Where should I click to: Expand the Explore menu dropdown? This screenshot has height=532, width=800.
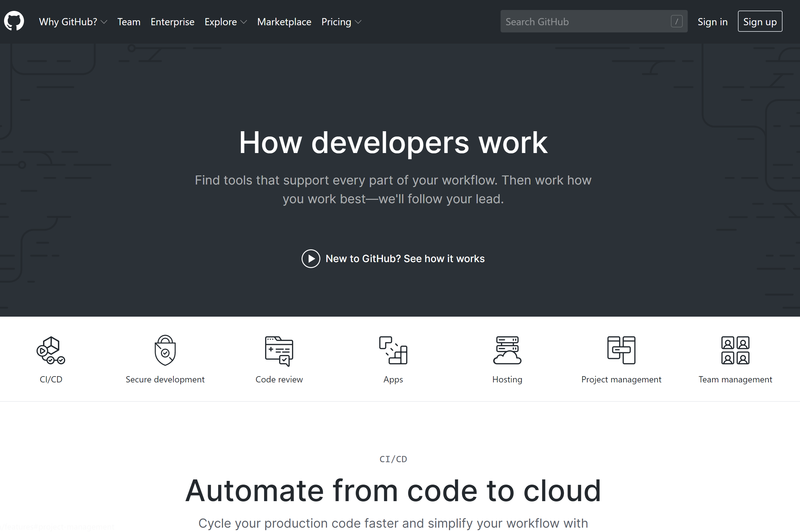click(225, 22)
